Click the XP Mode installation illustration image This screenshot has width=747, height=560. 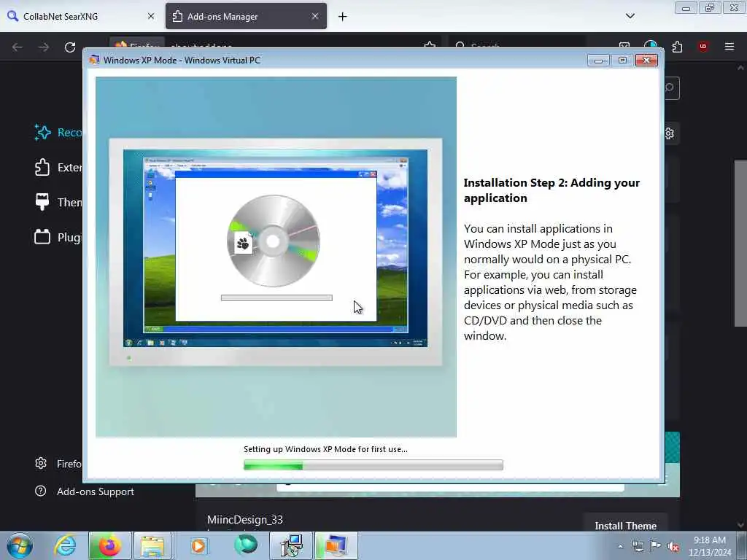tap(276, 257)
